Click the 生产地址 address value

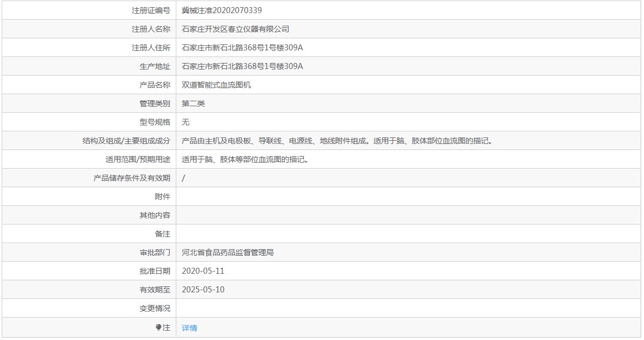tap(242, 66)
